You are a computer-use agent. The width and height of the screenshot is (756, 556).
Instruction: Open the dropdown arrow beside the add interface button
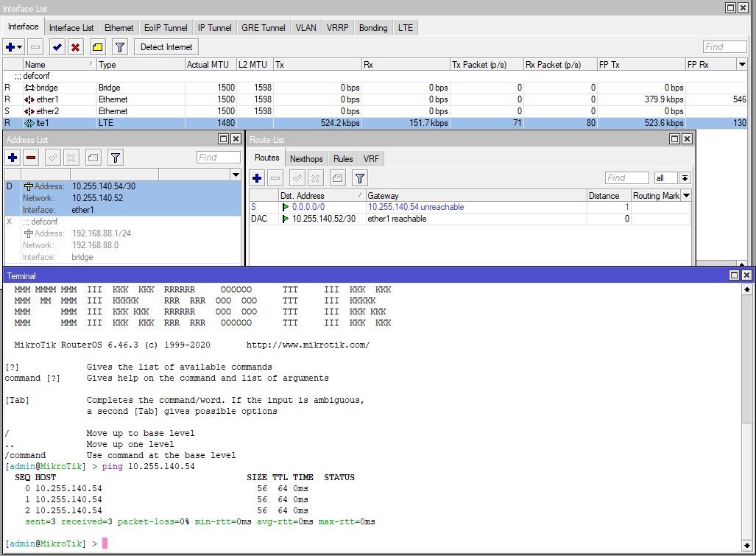(x=20, y=47)
